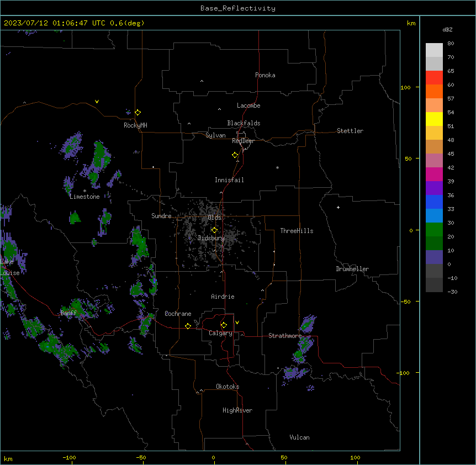Pick the purple 36-39 dBZ legend swatch

click(x=434, y=188)
